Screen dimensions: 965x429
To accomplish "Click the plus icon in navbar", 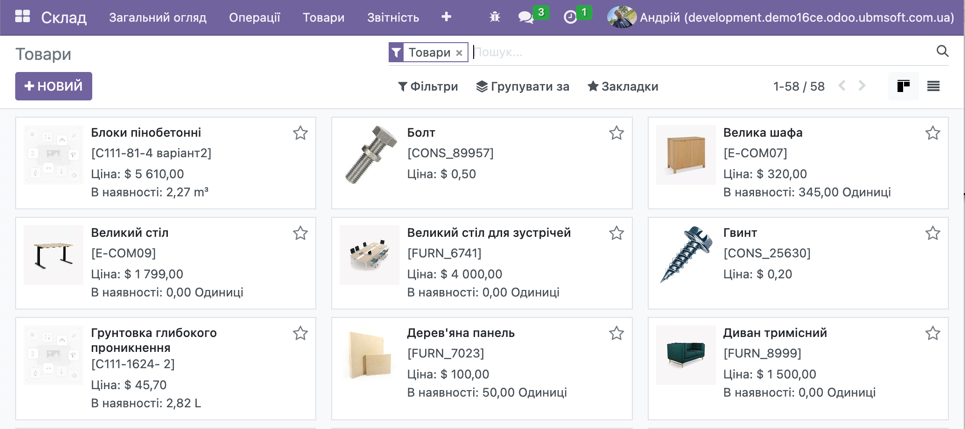I will tap(446, 17).
